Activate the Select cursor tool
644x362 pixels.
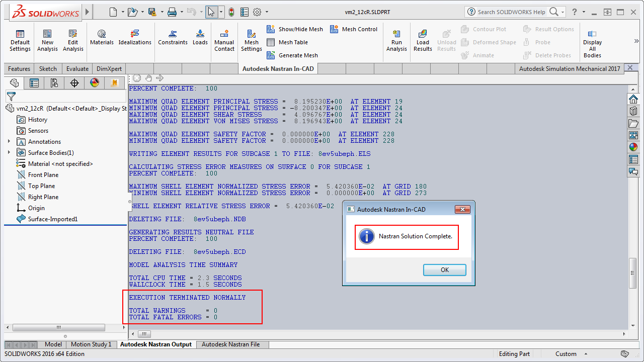click(x=211, y=12)
